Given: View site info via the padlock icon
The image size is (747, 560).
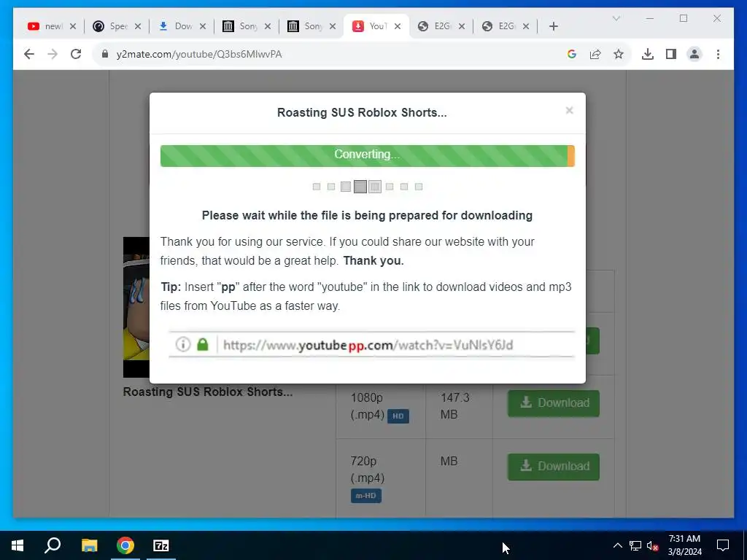Looking at the screenshot, I should [x=105, y=54].
